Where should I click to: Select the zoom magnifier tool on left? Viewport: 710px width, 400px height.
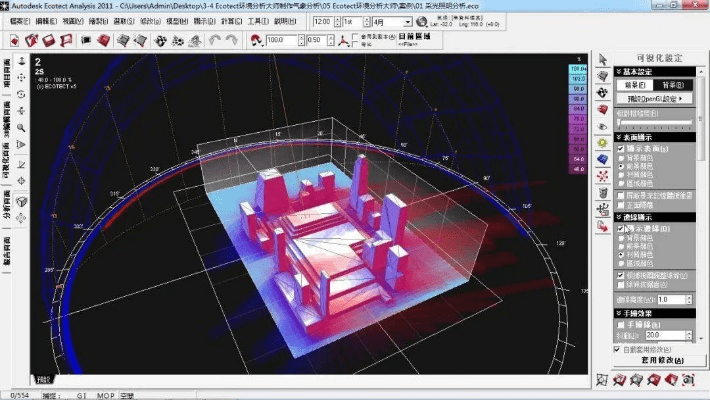[21, 128]
